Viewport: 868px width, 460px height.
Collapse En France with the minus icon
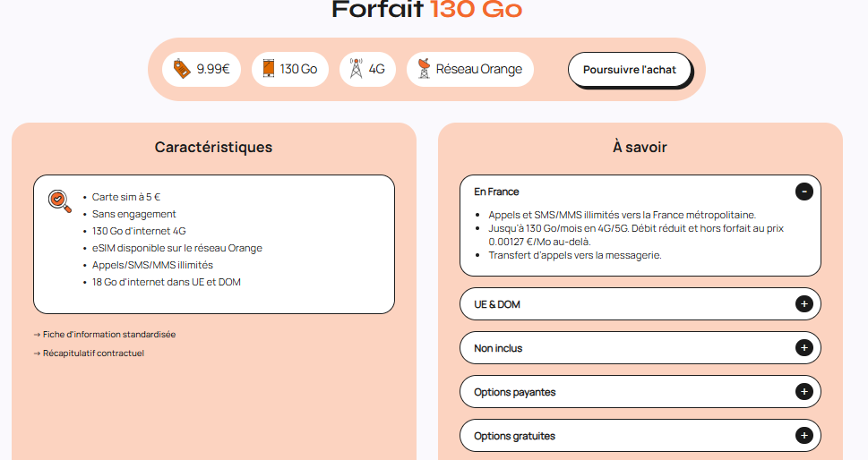(804, 192)
